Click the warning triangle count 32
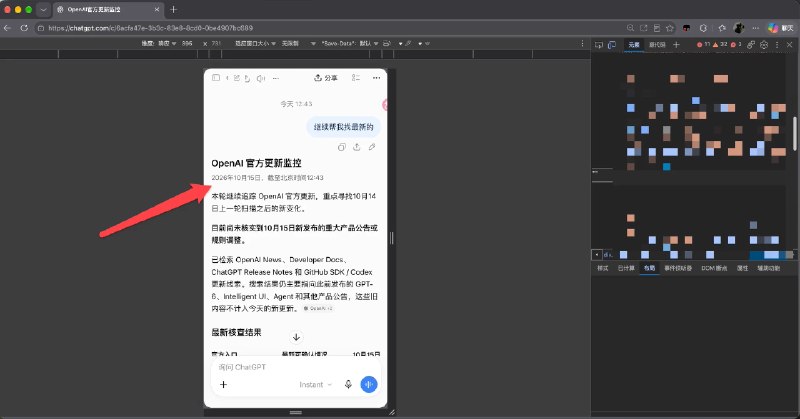This screenshot has width=800, height=419. tap(720, 44)
